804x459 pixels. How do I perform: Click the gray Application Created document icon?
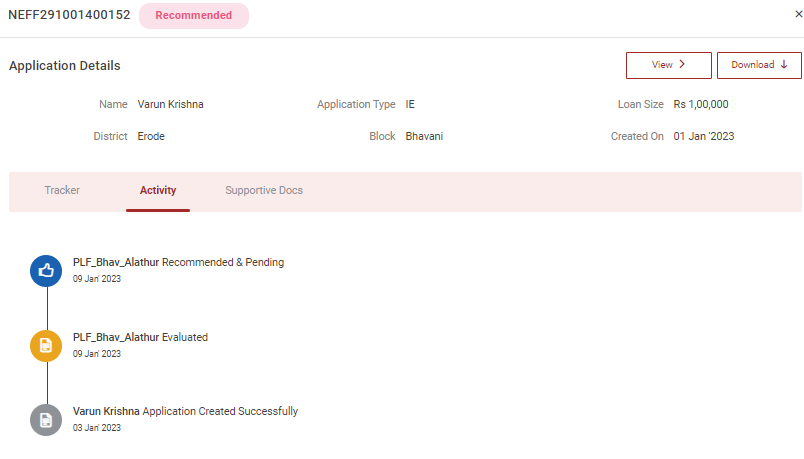[x=46, y=419]
